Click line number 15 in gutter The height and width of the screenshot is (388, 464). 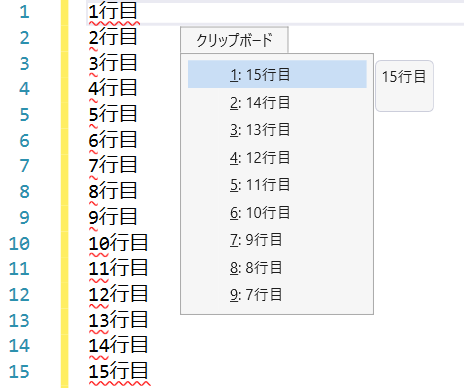(19, 372)
